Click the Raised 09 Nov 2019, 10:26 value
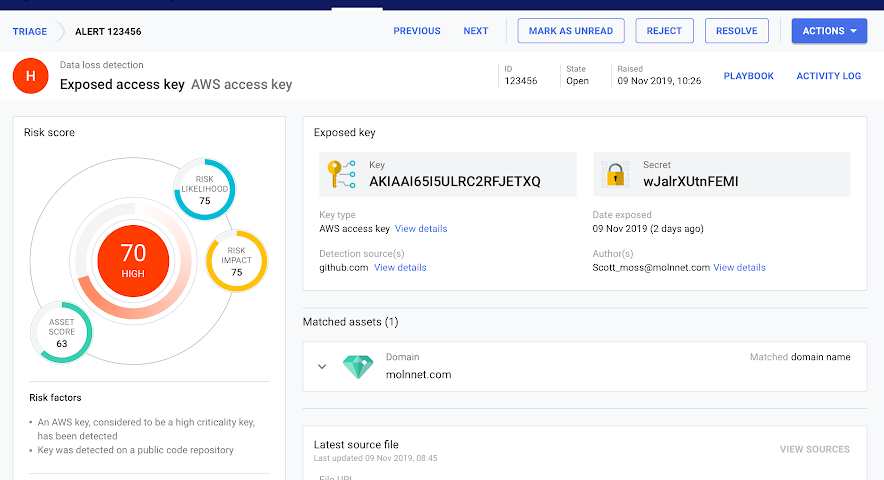This screenshot has width=884, height=480. (659, 81)
